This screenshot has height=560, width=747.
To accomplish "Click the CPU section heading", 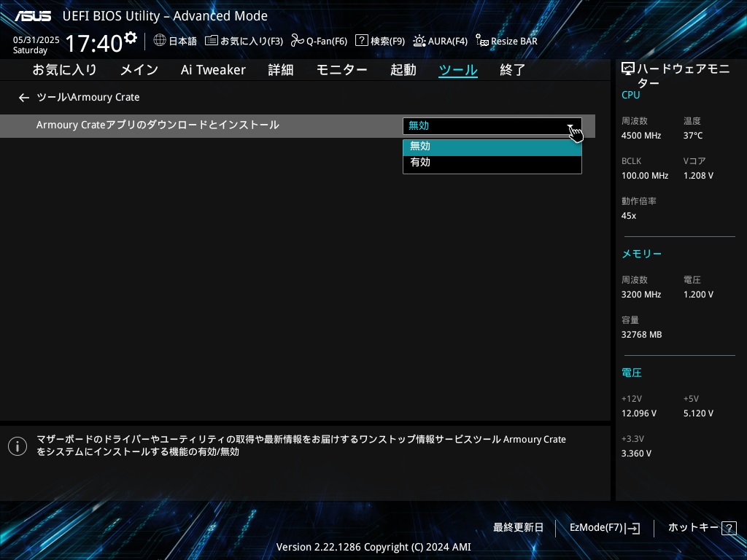I will point(631,95).
